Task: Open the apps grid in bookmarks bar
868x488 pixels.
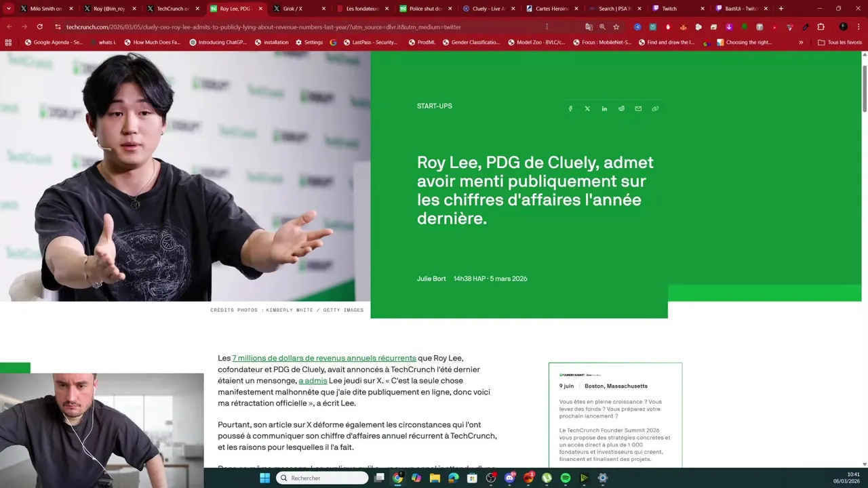Action: coord(8,42)
